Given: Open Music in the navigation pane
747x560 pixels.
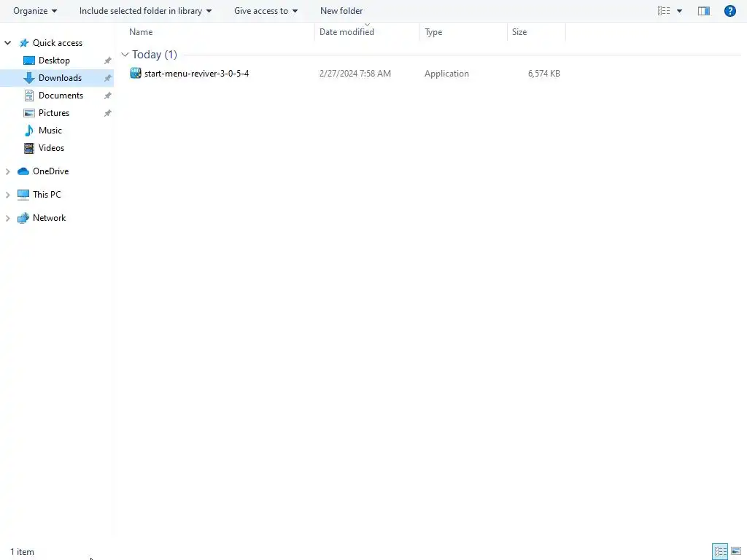Looking at the screenshot, I should click(50, 131).
